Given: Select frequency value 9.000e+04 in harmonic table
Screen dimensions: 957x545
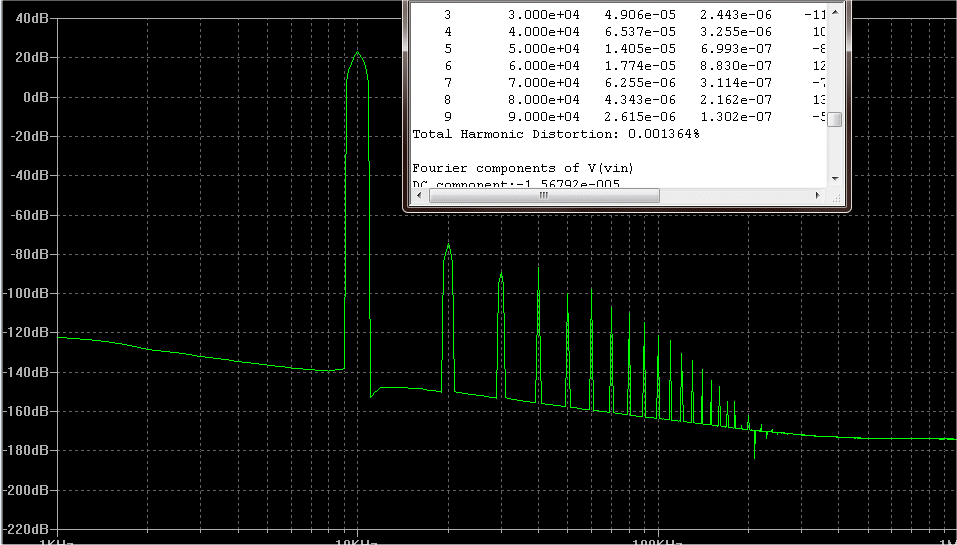Looking at the screenshot, I should pos(544,117).
